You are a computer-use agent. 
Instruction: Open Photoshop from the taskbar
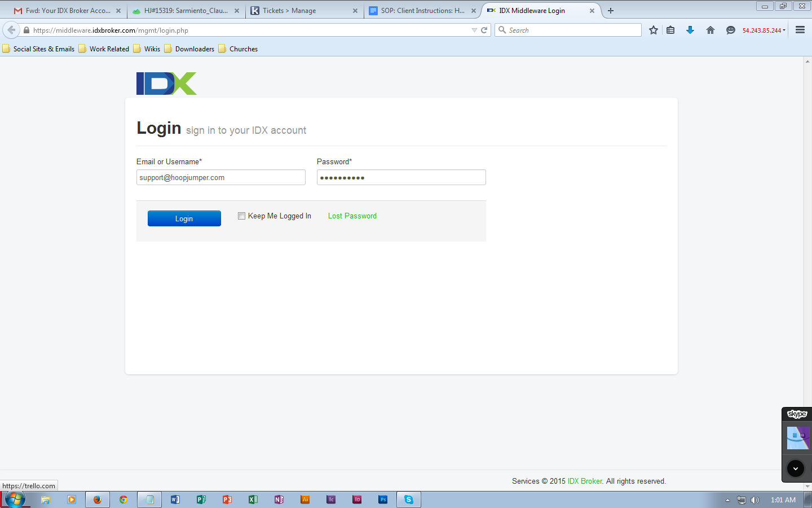point(382,499)
